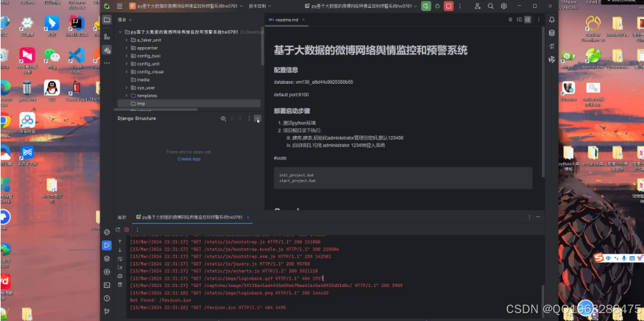The image size is (644, 321).
Task: Hide the Django Structure panel
Action: point(257,118)
